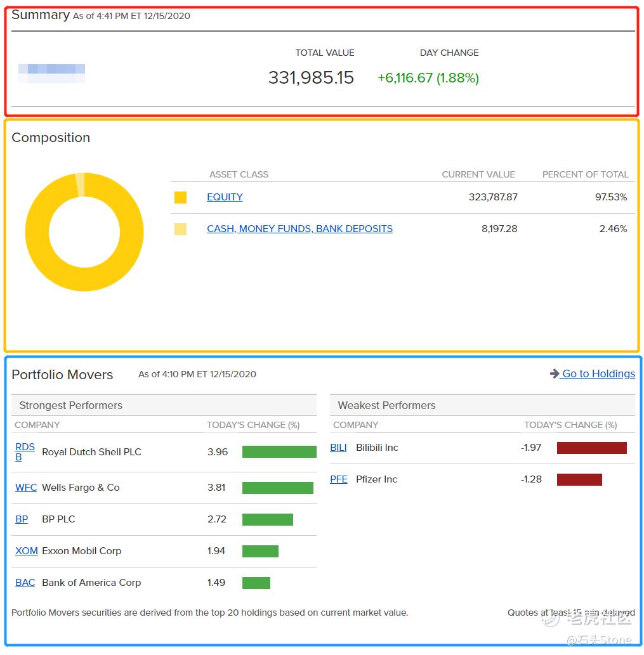Click the Royal Dutch Shell PLC company name

pyautogui.click(x=91, y=452)
